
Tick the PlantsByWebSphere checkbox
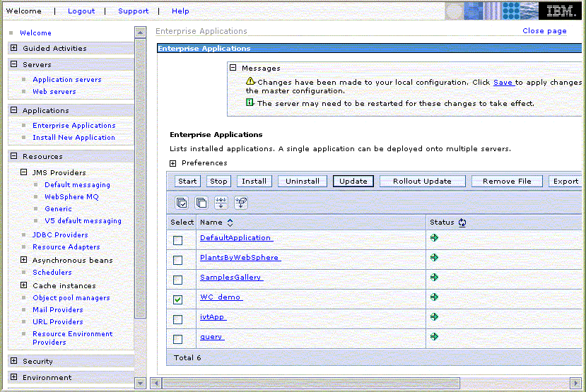178,260
